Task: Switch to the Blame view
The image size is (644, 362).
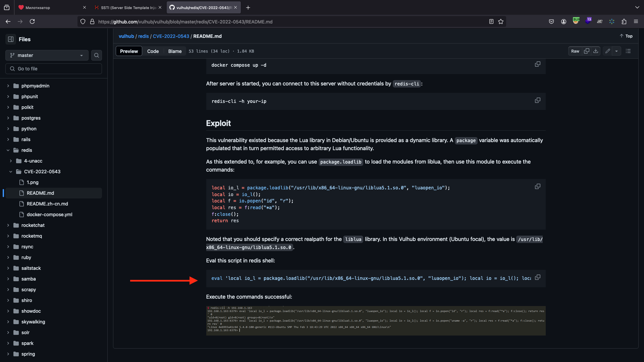Action: (x=175, y=51)
